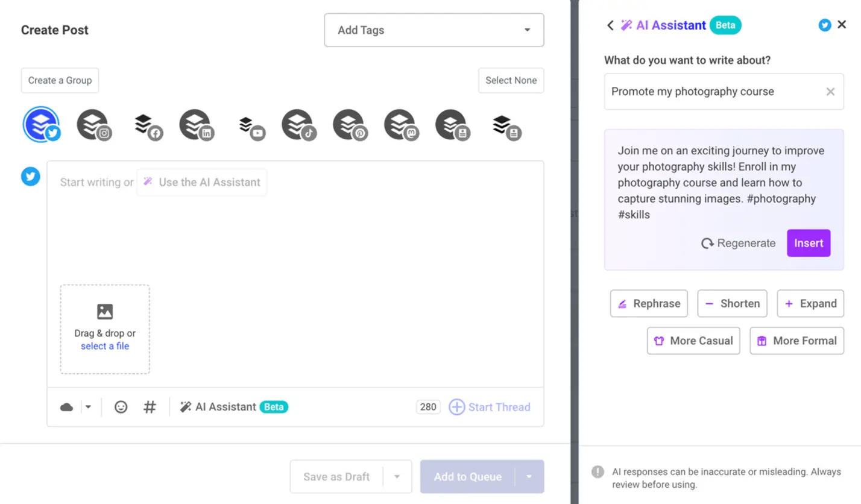Viewport: 861px width, 504px height.
Task: Open the Add Tags dropdown
Action: (x=434, y=30)
